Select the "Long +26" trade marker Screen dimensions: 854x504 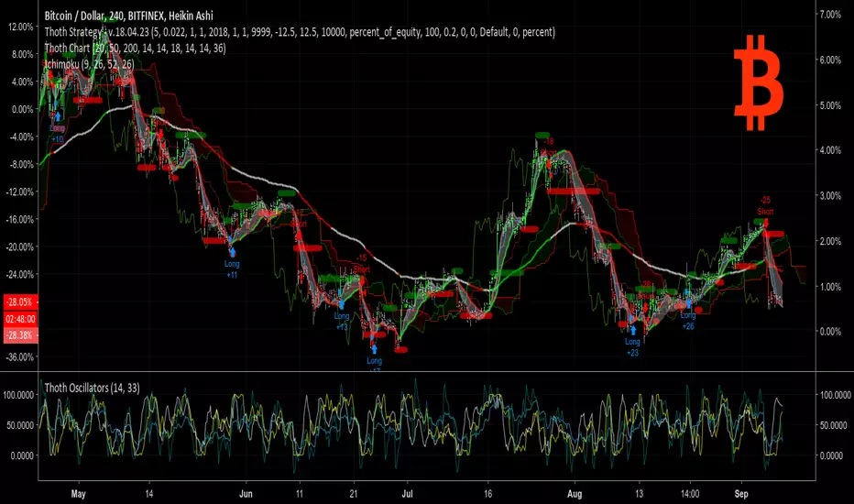[688, 316]
